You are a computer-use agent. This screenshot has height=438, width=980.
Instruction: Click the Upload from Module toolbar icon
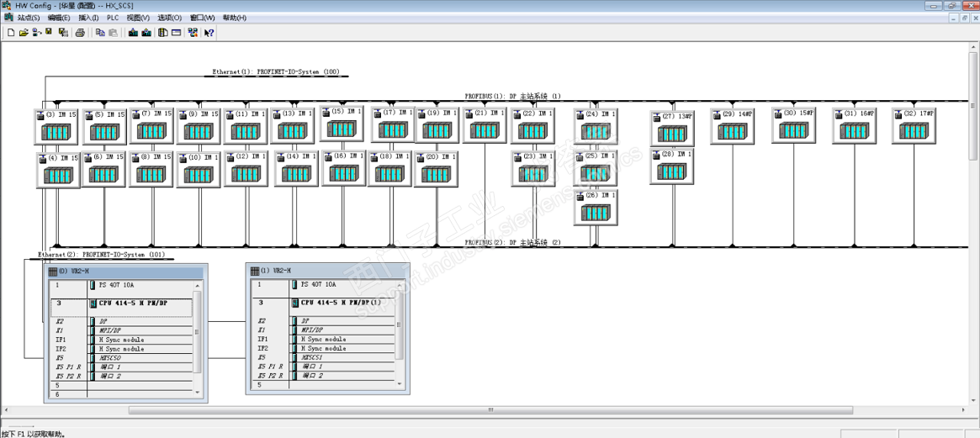coord(146,33)
